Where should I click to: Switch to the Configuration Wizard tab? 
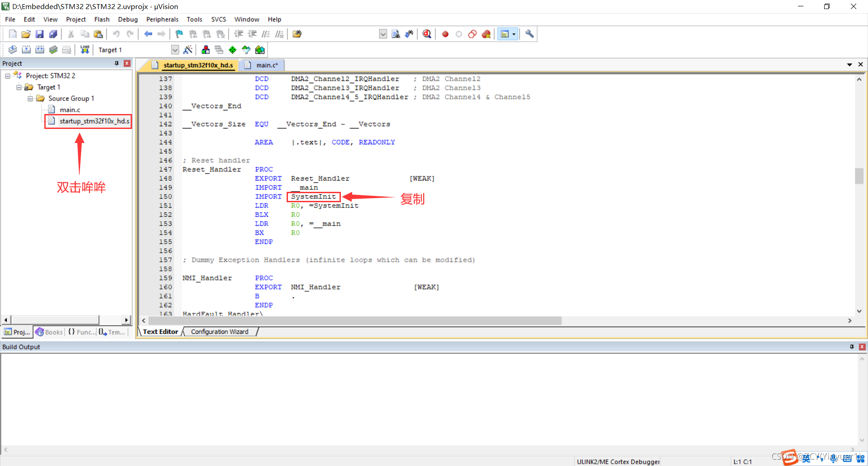(x=220, y=332)
